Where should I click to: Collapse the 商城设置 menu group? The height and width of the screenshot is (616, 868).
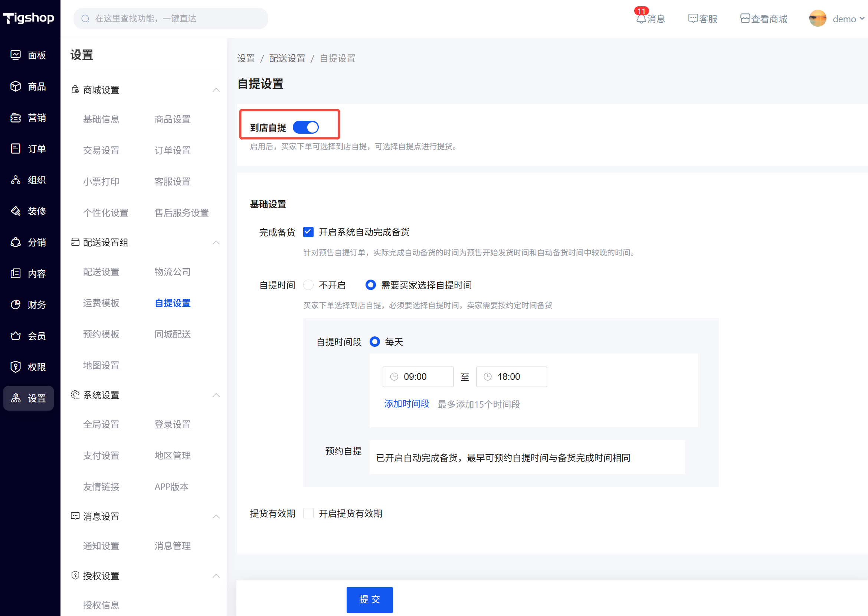pyautogui.click(x=216, y=90)
